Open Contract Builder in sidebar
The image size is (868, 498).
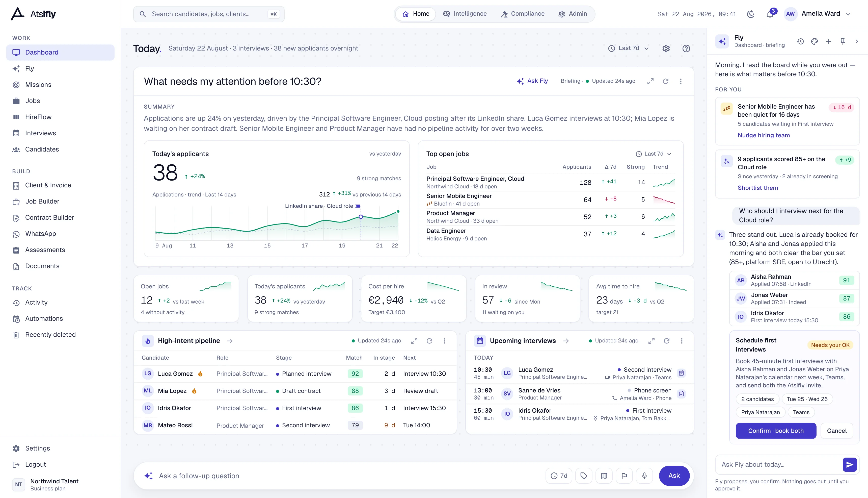pyautogui.click(x=61, y=217)
